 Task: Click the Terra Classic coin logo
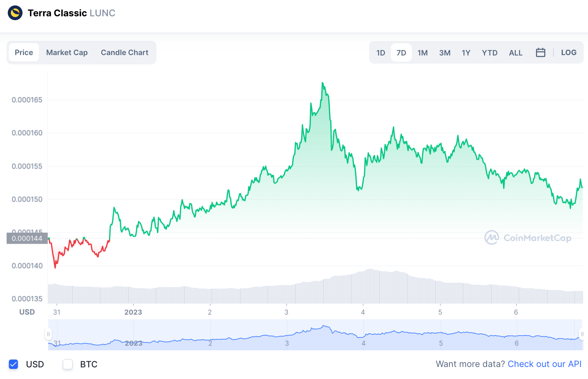point(15,13)
